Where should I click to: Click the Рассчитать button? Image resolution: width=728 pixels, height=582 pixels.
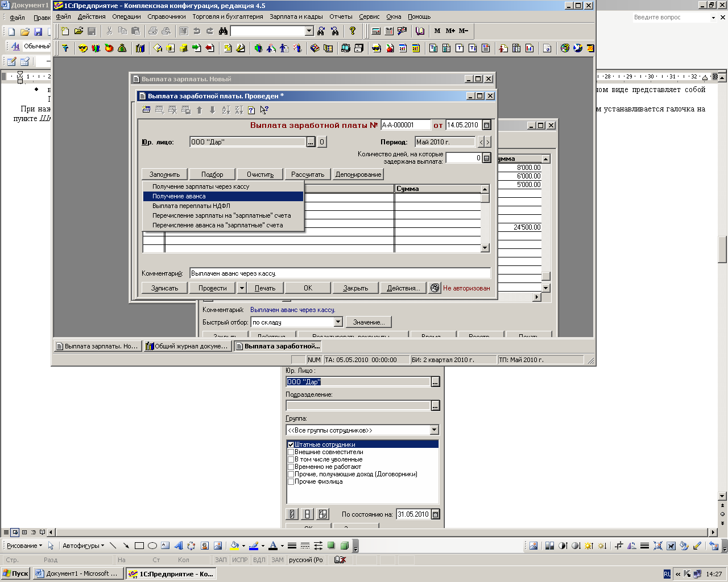308,174
